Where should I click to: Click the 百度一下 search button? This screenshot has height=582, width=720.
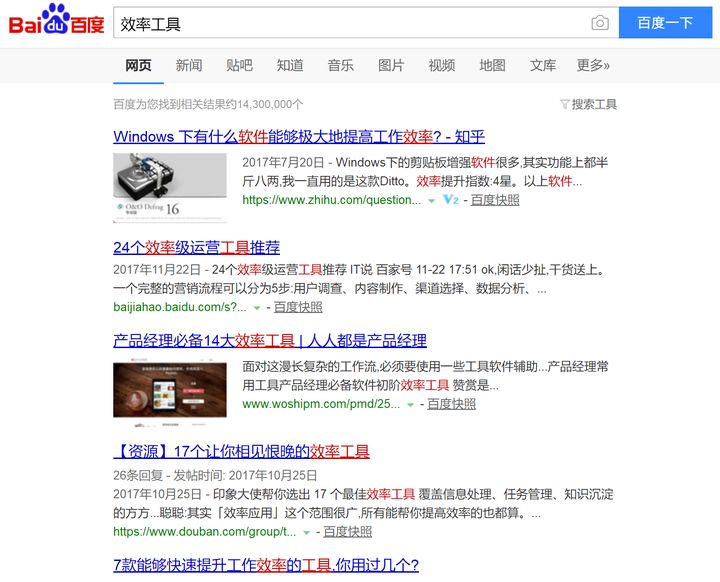(665, 23)
